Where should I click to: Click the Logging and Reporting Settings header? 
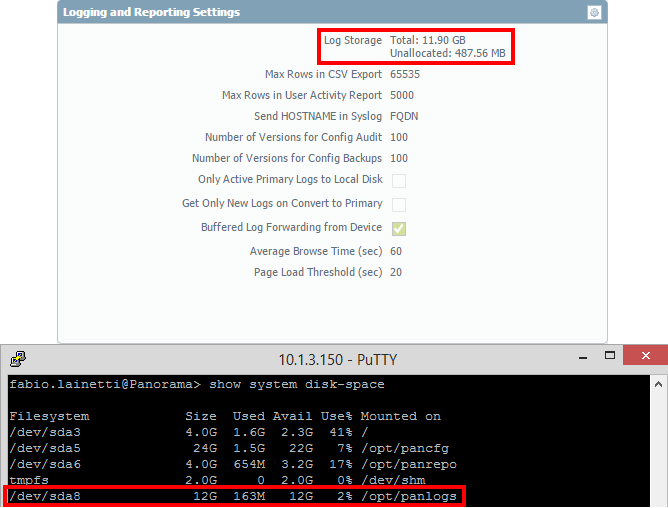pyautogui.click(x=151, y=13)
